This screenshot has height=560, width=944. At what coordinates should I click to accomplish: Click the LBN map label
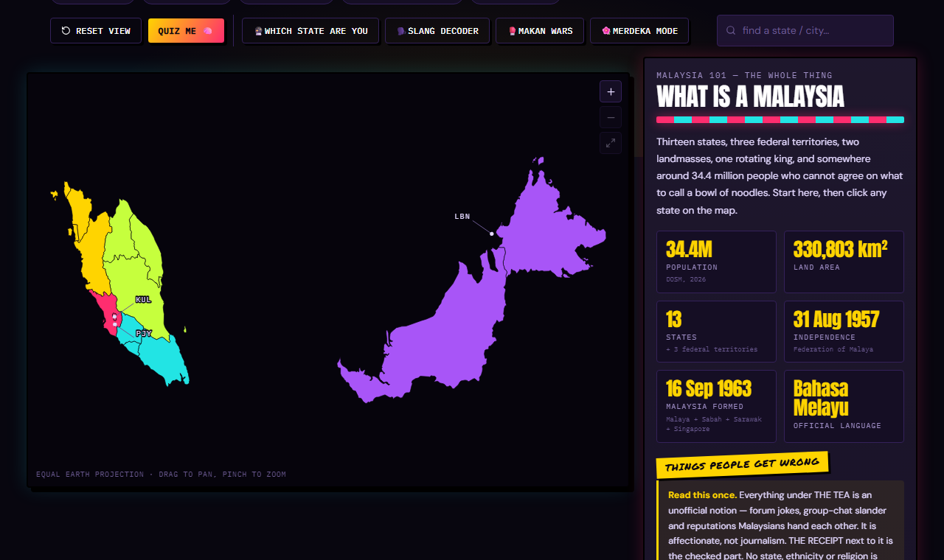[462, 217]
